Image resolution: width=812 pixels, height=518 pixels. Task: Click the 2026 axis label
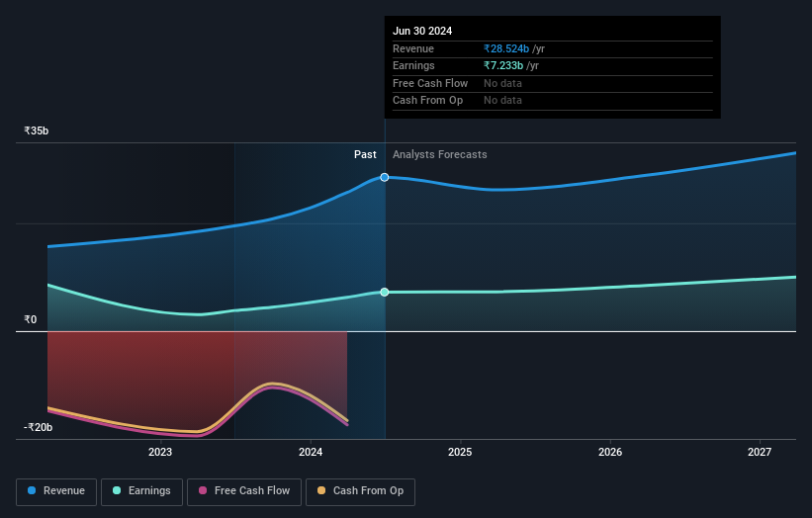610,453
